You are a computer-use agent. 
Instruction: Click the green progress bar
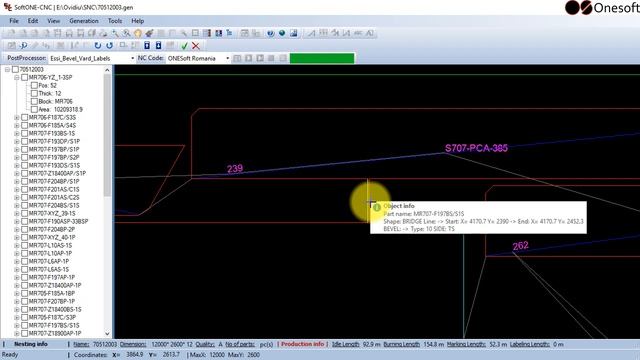point(322,58)
